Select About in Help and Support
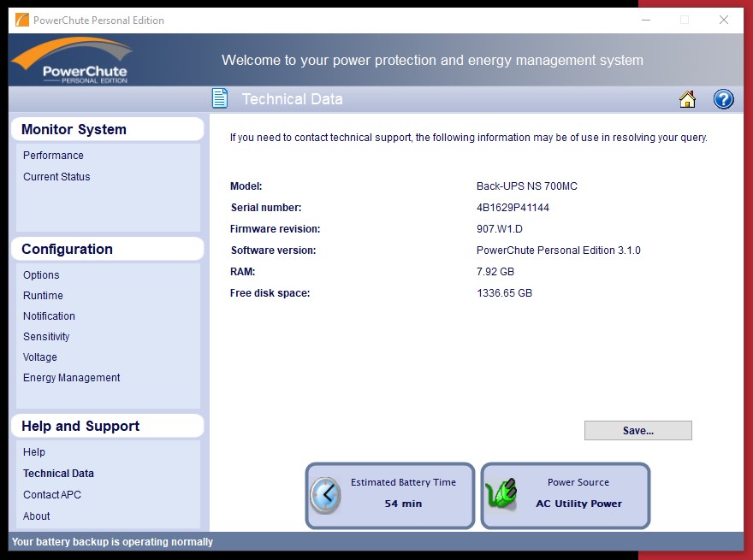 click(x=37, y=516)
